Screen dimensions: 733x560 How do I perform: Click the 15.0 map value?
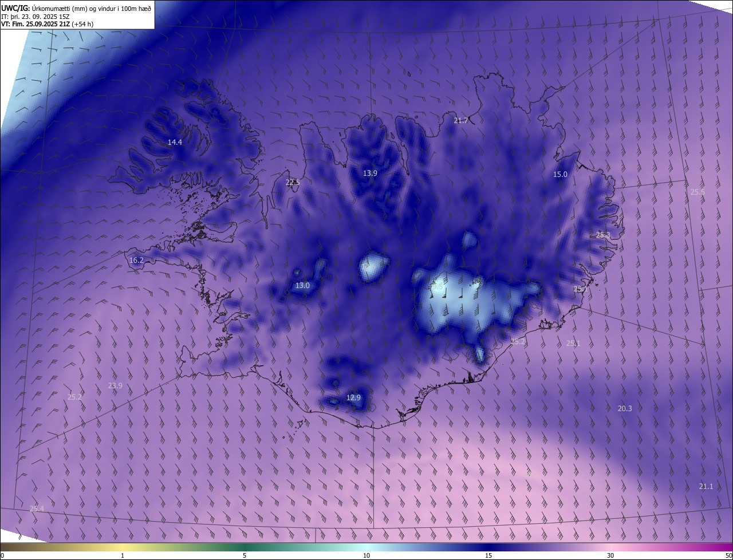click(560, 174)
